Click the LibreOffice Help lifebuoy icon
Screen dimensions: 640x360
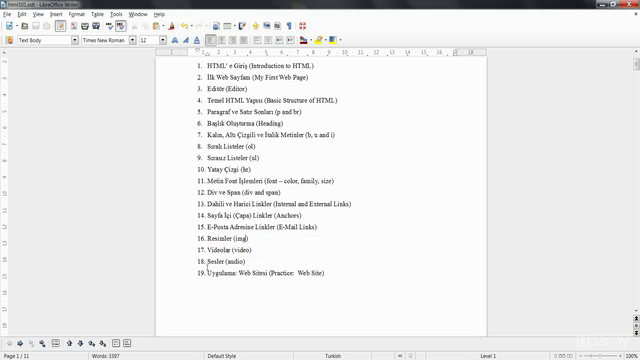(302, 26)
